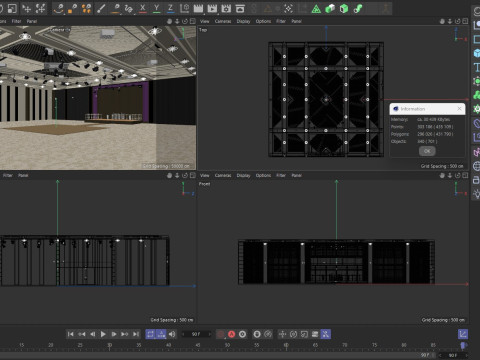Image resolution: width=480 pixels, height=360 pixels.
Task: Click the green spline link icon
Action: click(358, 9)
